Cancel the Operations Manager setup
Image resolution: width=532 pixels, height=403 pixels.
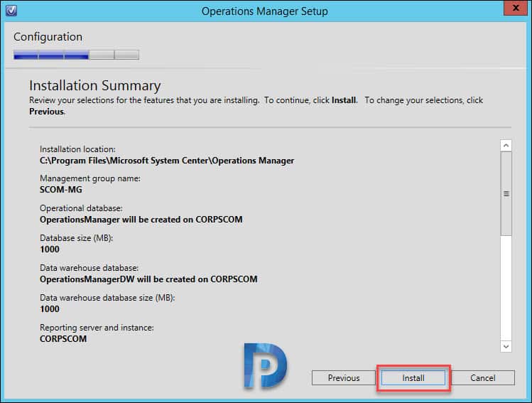point(482,378)
